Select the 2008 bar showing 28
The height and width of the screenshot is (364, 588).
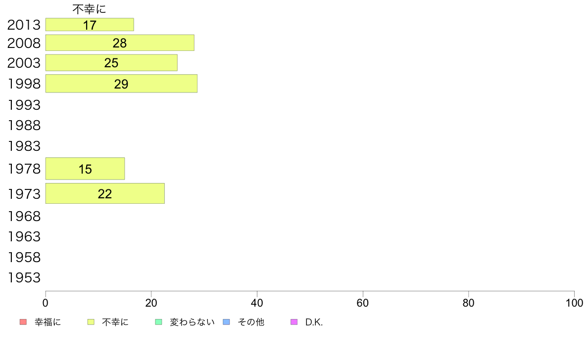pyautogui.click(x=120, y=43)
